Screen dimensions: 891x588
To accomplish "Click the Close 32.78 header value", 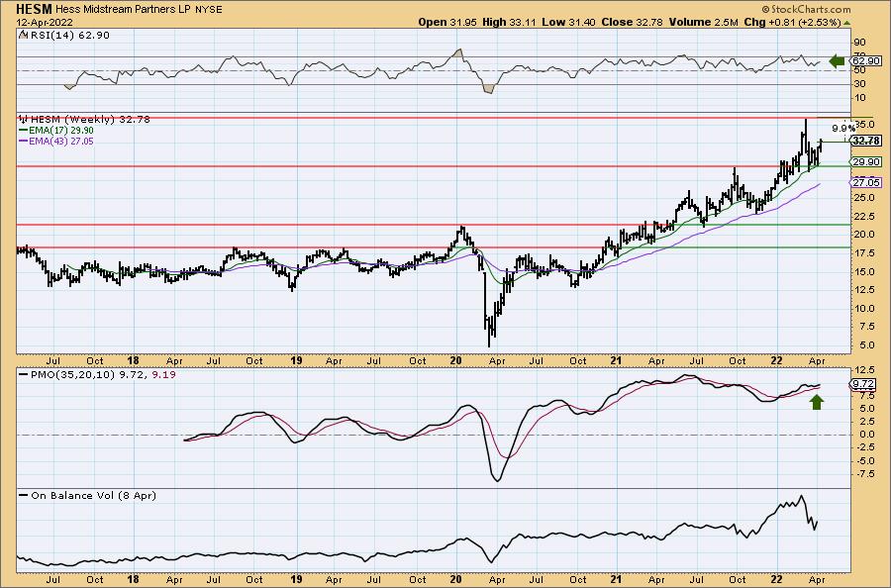I will click(x=632, y=22).
